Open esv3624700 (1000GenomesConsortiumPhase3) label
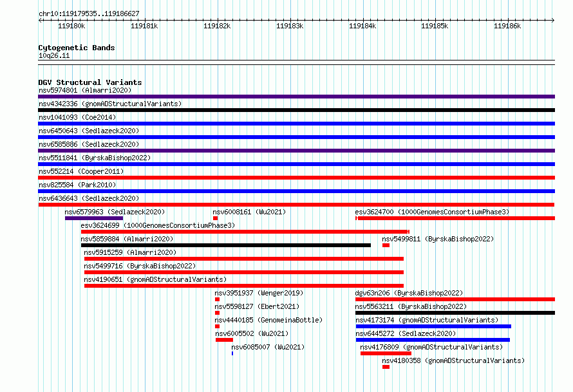Viewport: 573px width, 392px height. coord(432,212)
